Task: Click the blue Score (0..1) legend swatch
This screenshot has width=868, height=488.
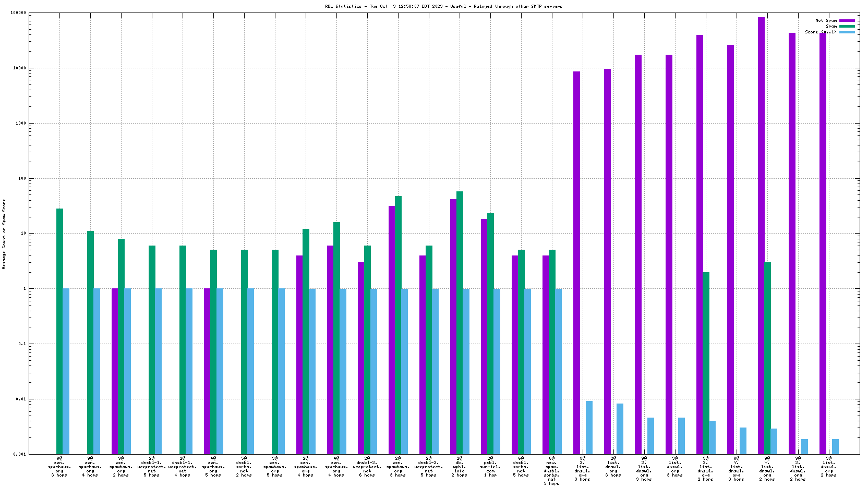Action: 847,32
